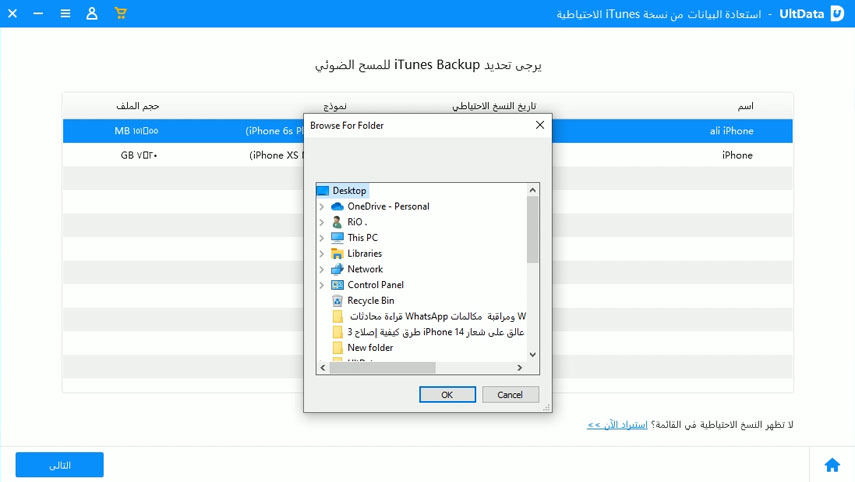This screenshot has height=482, width=855.
Task: Click the Network icon
Action: [338, 269]
